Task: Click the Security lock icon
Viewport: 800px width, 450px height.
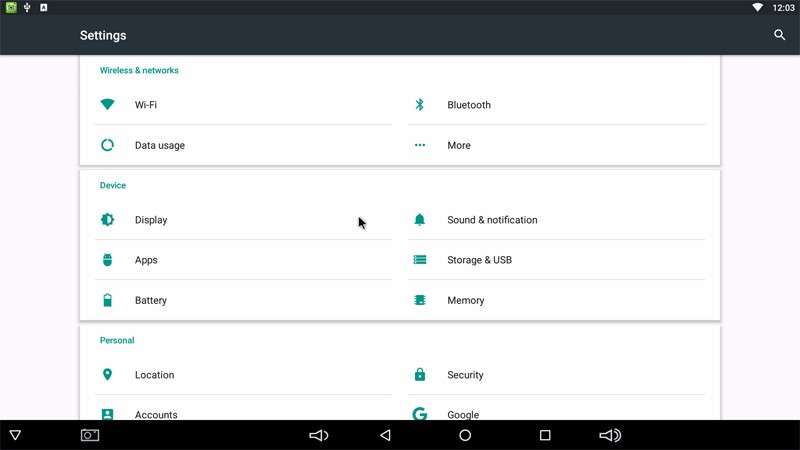Action: (420, 375)
